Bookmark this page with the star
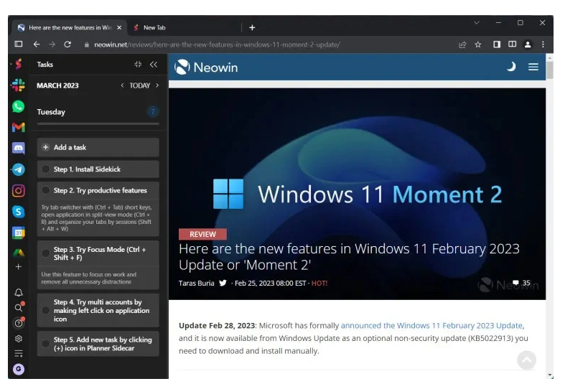This screenshot has height=389, width=588. (x=477, y=44)
